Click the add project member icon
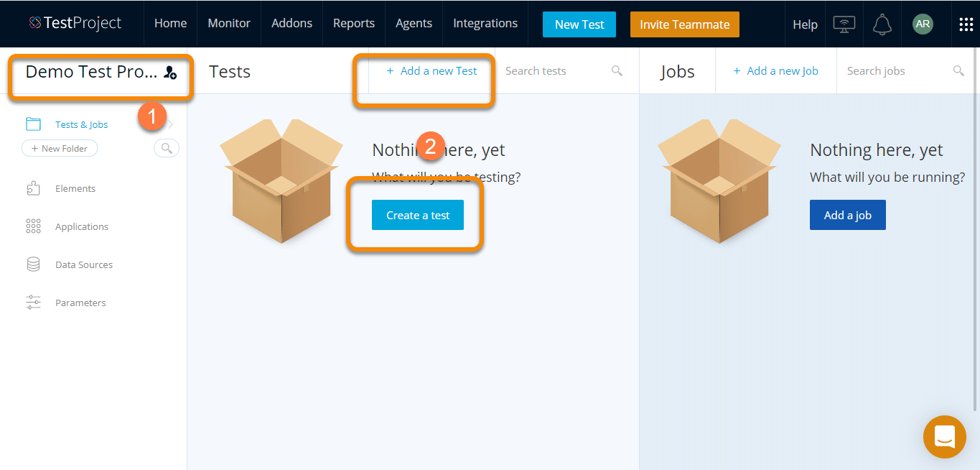980x470 pixels. (170, 72)
